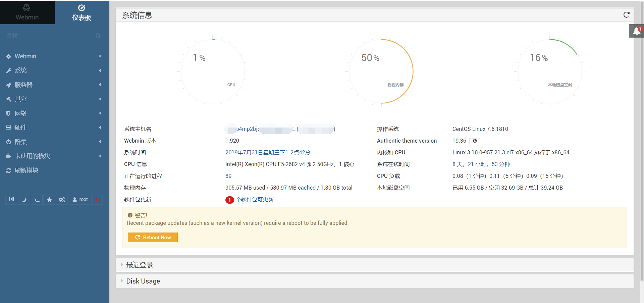
Task: Click the Reboot Now button
Action: click(x=153, y=237)
